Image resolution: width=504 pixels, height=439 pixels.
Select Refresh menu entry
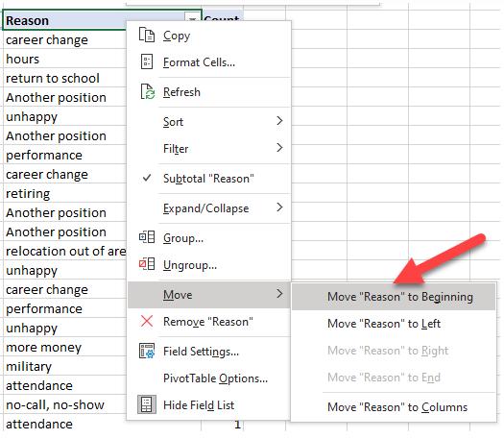pyautogui.click(x=209, y=92)
